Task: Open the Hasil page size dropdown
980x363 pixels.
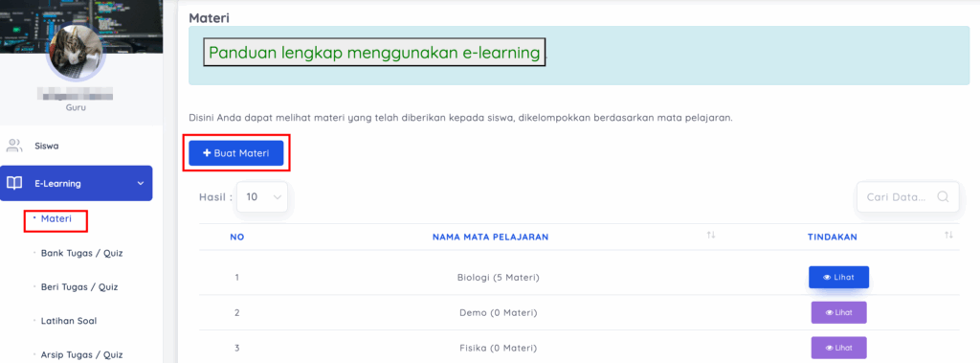Action: click(x=262, y=196)
